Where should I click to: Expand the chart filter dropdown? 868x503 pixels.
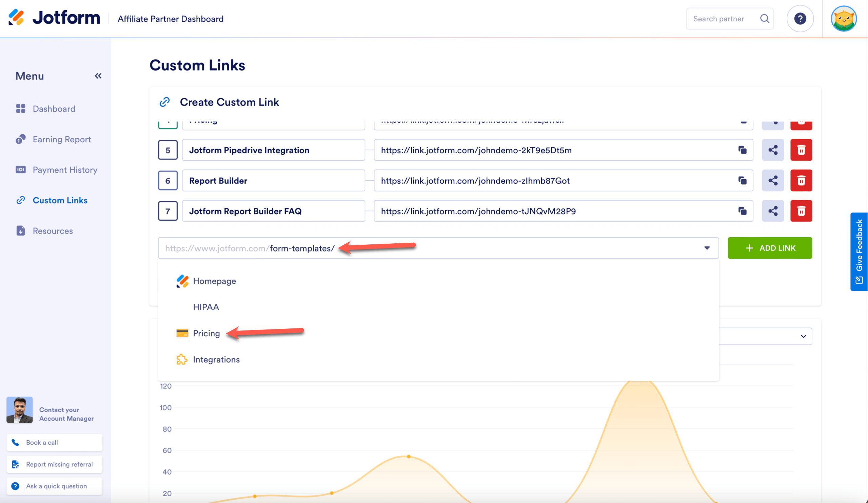(x=803, y=336)
